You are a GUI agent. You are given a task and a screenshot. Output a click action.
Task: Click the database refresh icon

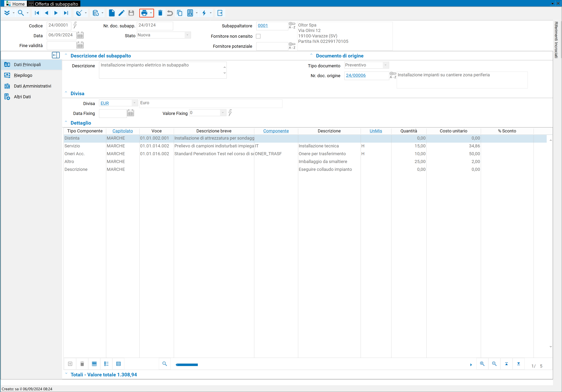point(96,13)
